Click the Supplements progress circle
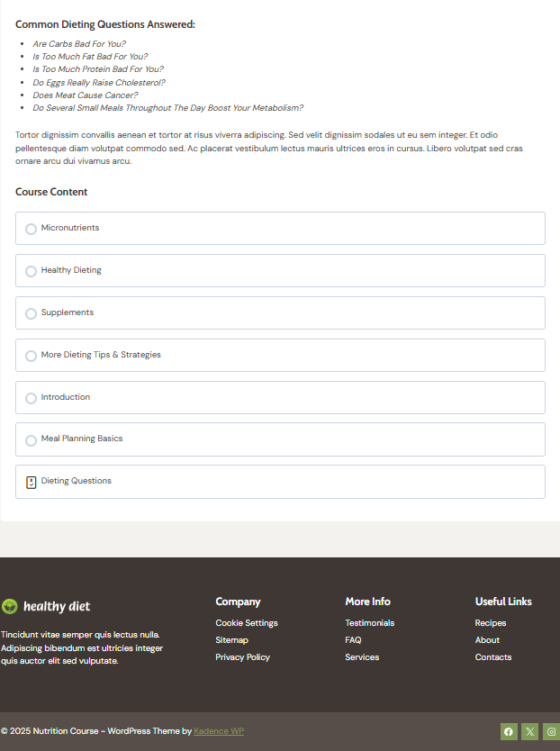 32,313
